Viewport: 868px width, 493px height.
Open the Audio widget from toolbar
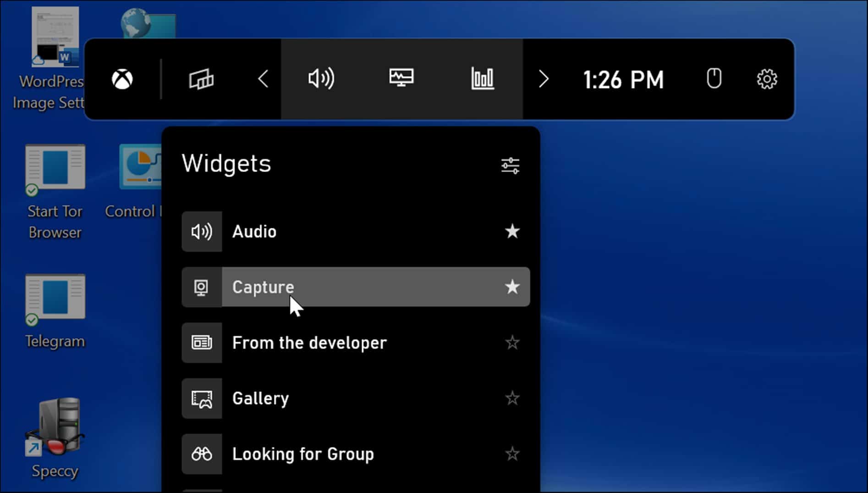(321, 79)
